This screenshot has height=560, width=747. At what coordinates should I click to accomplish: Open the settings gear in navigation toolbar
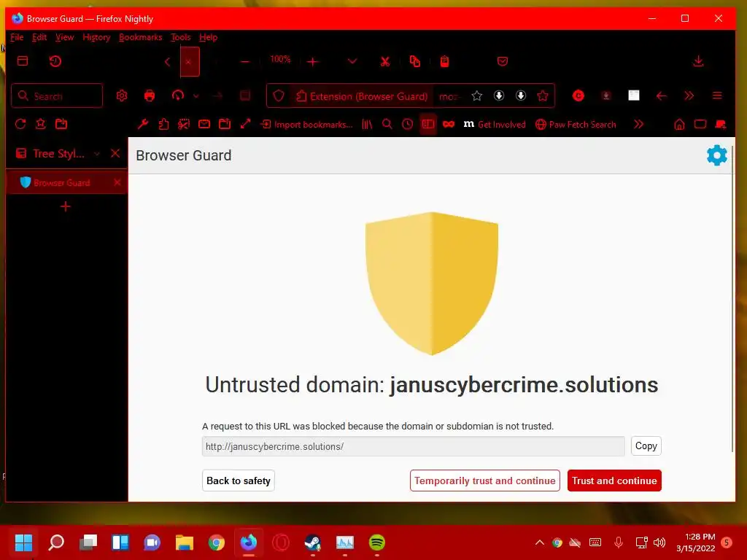122,96
